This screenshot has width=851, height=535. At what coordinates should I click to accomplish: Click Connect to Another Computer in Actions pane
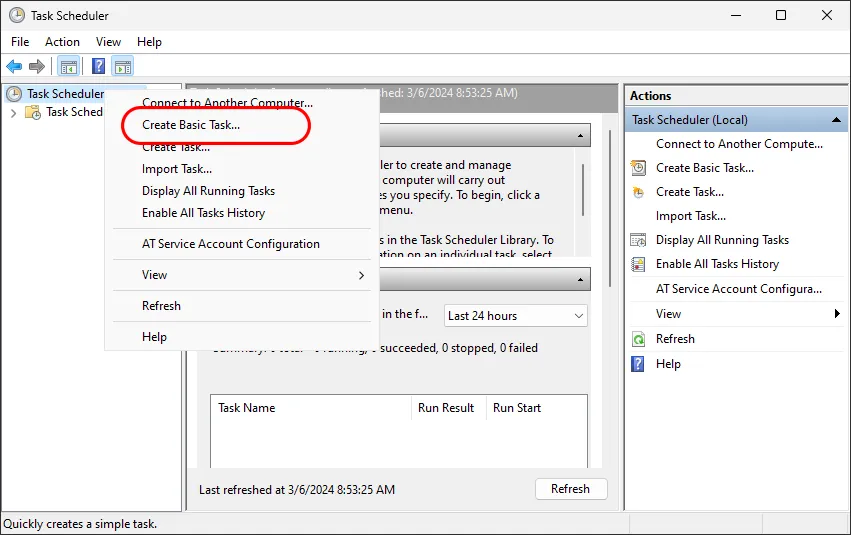click(739, 144)
